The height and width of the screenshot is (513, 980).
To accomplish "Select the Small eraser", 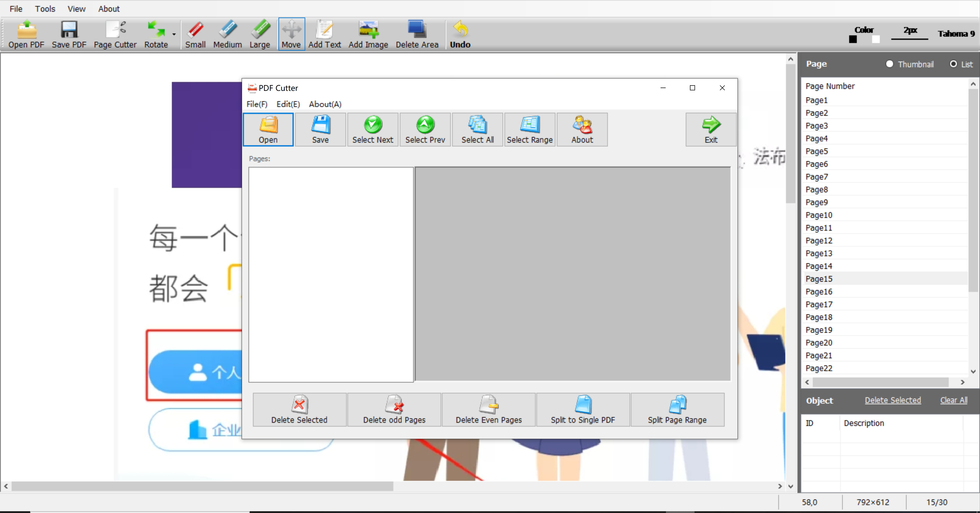I will pyautogui.click(x=195, y=34).
